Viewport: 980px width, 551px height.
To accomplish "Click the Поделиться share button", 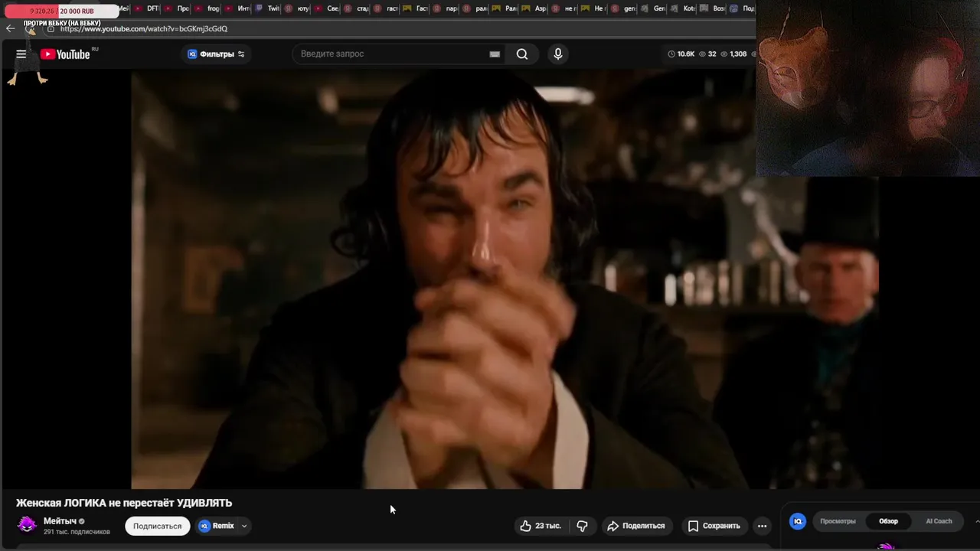I will coord(635,526).
